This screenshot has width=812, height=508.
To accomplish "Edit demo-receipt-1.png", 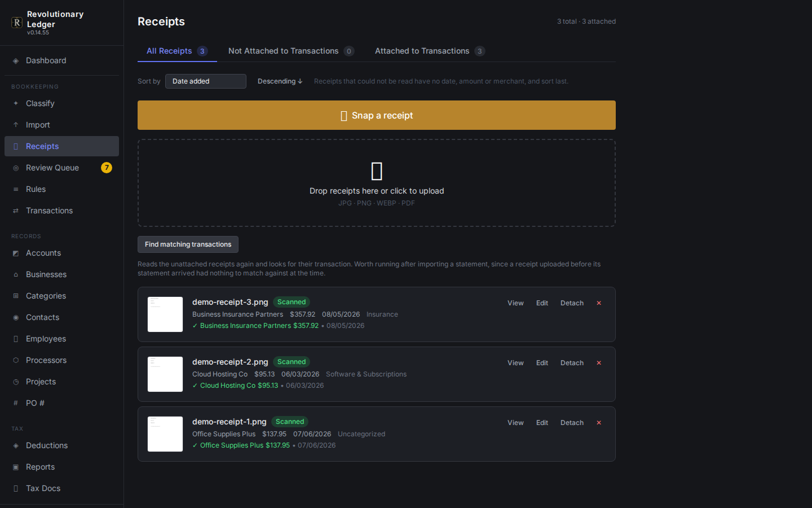I will pyautogui.click(x=542, y=423).
